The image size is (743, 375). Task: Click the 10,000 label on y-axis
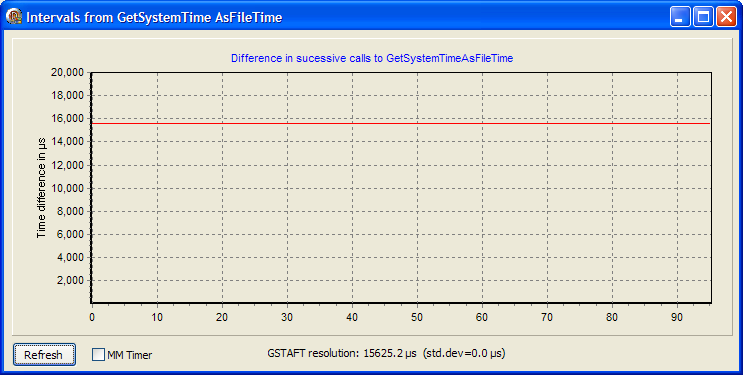67,188
